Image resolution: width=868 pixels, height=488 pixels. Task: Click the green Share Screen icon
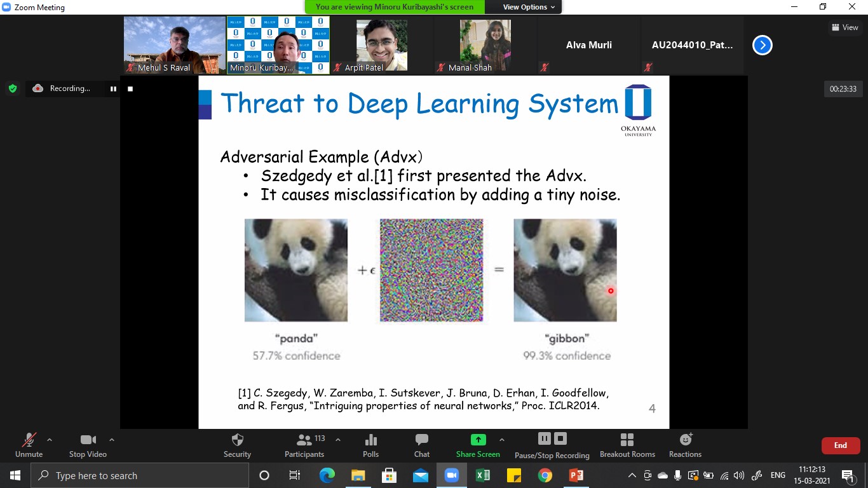coord(478,440)
